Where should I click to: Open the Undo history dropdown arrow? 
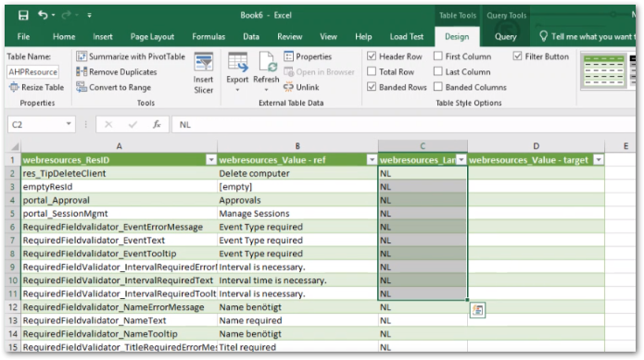coord(54,16)
